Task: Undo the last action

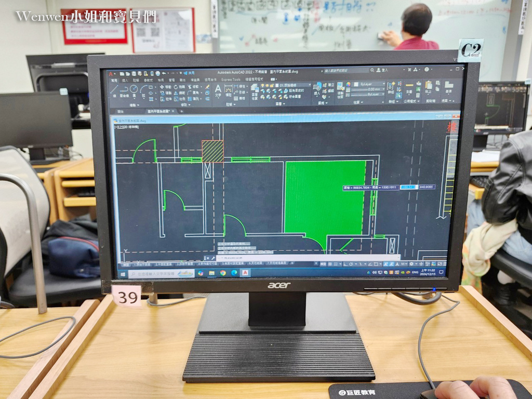Action: tap(164, 73)
